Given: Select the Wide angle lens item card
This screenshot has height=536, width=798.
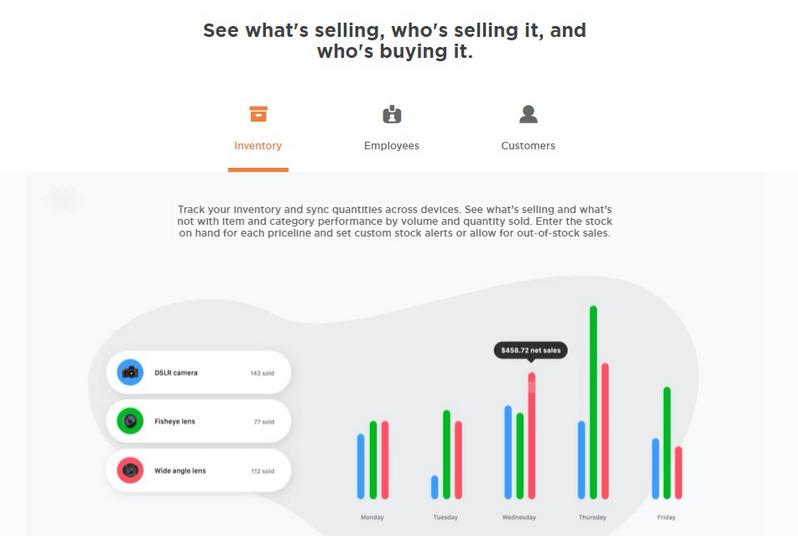Looking at the screenshot, I should (x=198, y=470).
